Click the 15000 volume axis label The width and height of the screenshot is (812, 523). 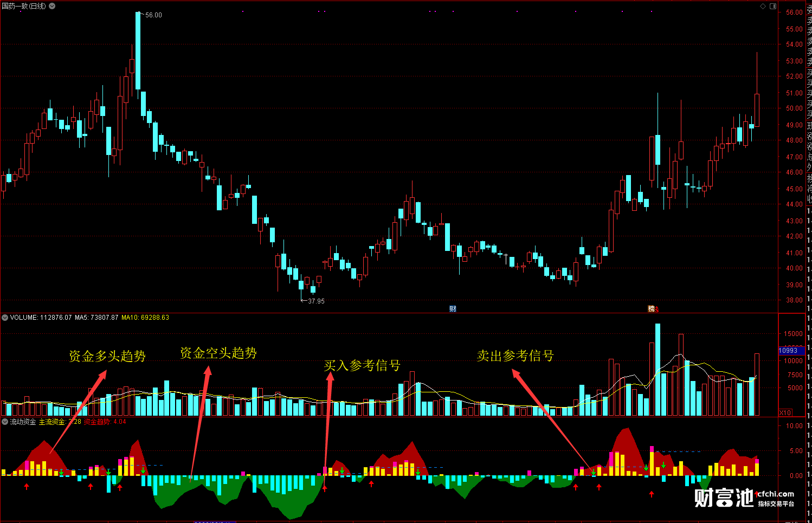click(793, 334)
